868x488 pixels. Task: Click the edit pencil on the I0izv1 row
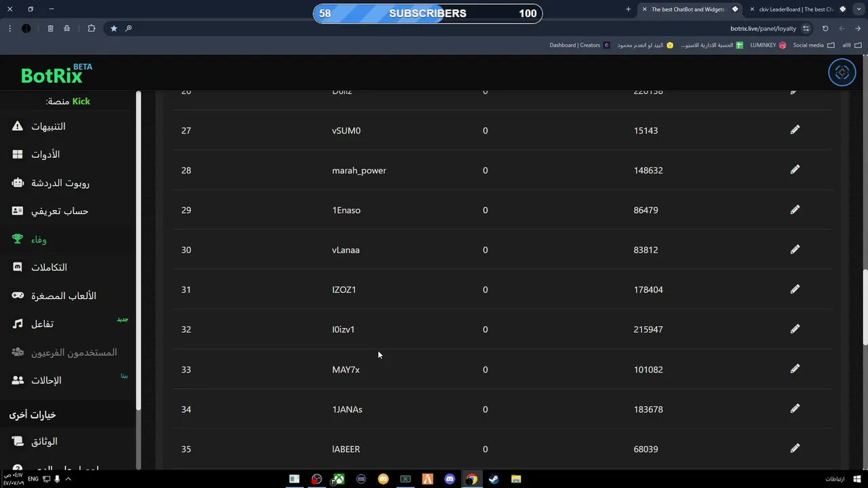[795, 329]
